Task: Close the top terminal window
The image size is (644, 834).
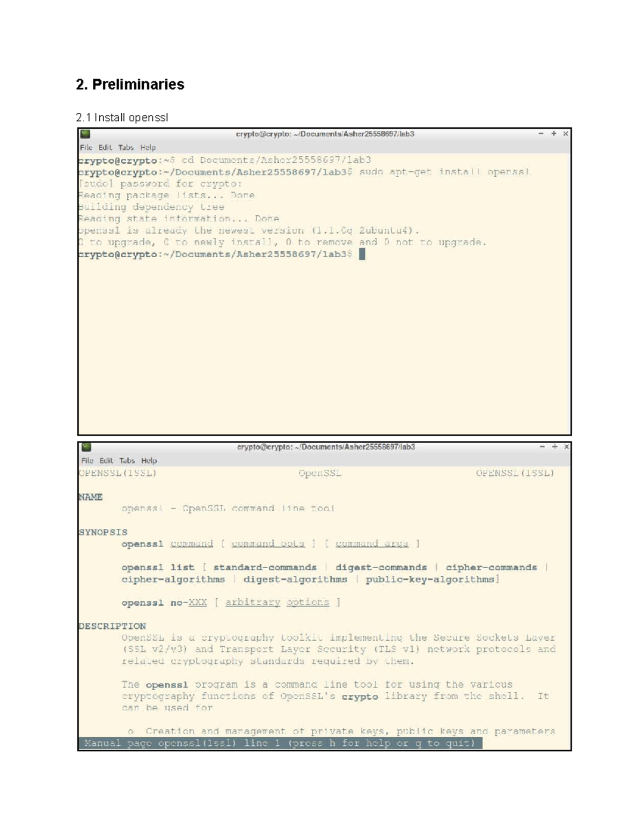Action: [x=566, y=134]
